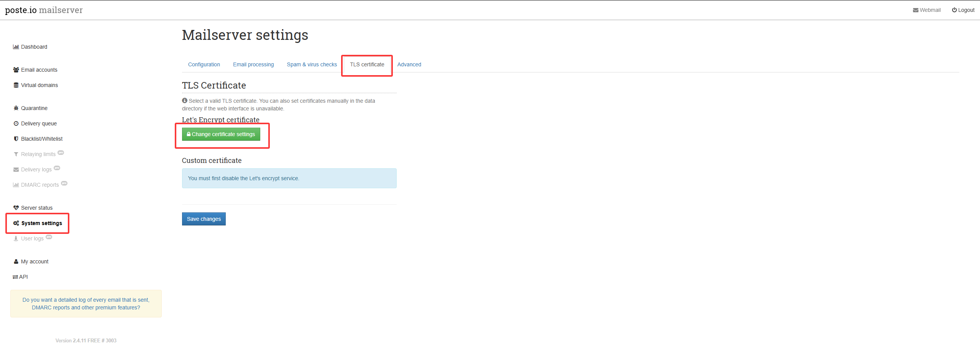Screen dimensions: 980x355
Task: Open the Spam & virus checks tab
Action: 312,64
